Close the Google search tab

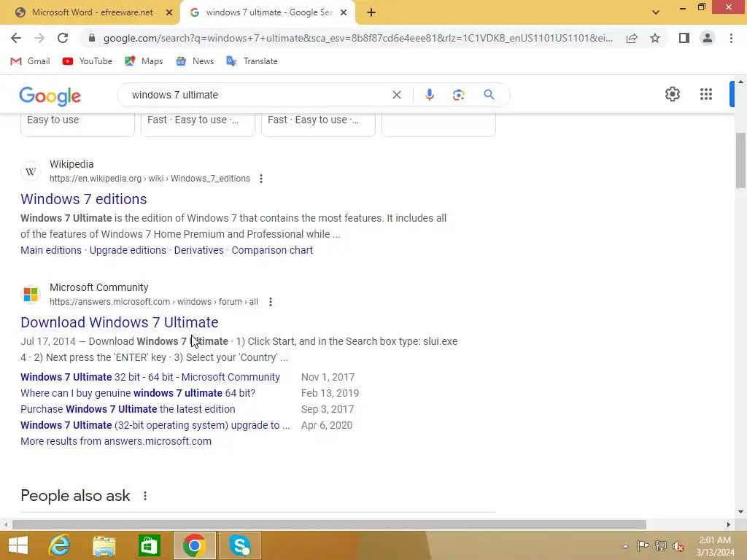pyautogui.click(x=344, y=13)
